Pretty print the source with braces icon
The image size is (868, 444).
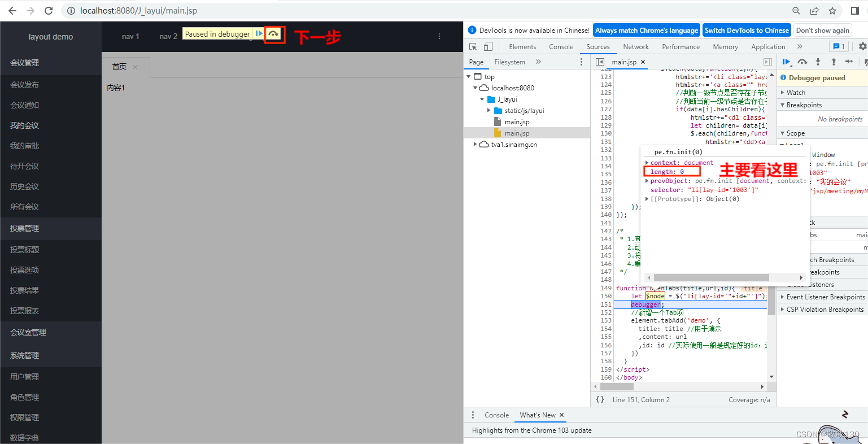tap(600, 399)
